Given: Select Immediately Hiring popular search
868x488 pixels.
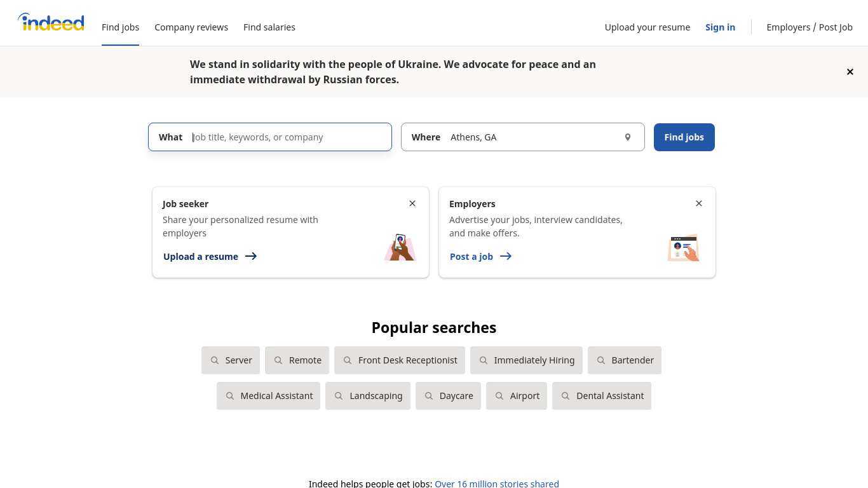Looking at the screenshot, I should [x=526, y=360].
